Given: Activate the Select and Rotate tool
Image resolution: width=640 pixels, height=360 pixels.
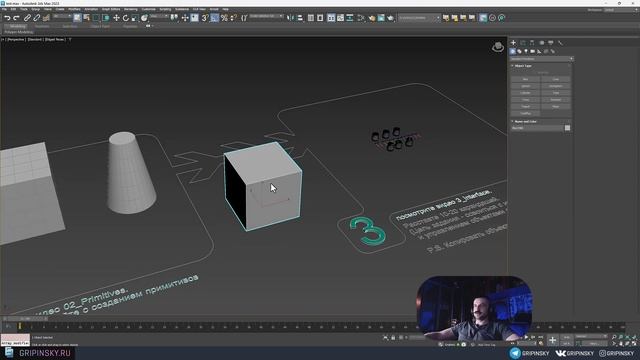Looking at the screenshot, I should click(126, 18).
